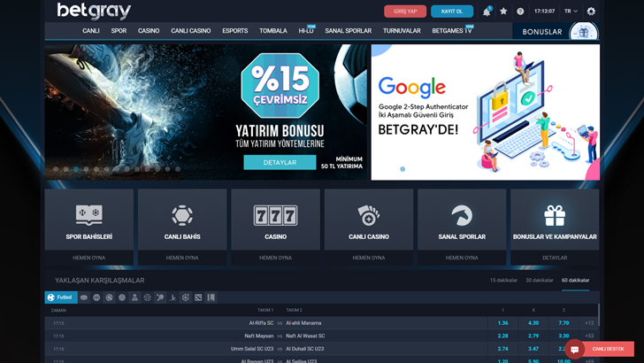Pick odds 1.36 for Al-Riffa SC
The width and height of the screenshot is (644, 363).
point(502,323)
